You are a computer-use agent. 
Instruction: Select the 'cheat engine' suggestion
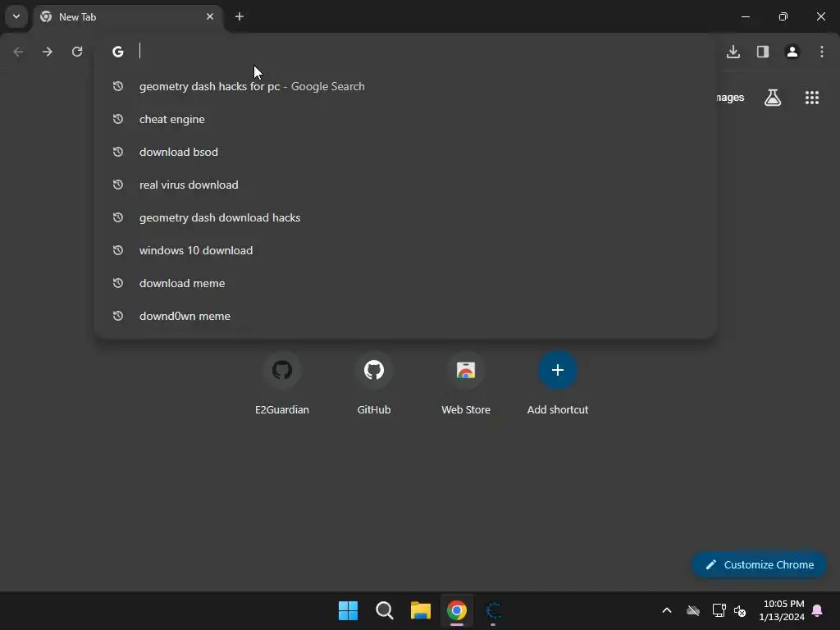click(405, 119)
